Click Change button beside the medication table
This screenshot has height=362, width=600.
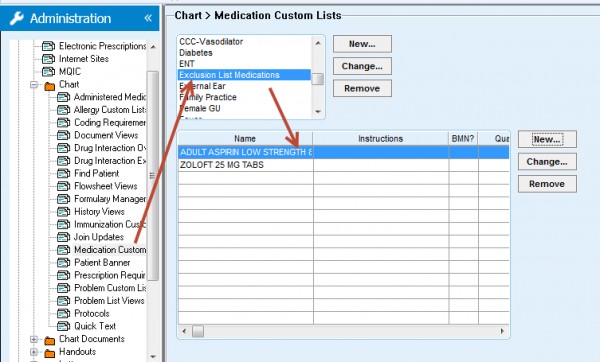coord(547,161)
